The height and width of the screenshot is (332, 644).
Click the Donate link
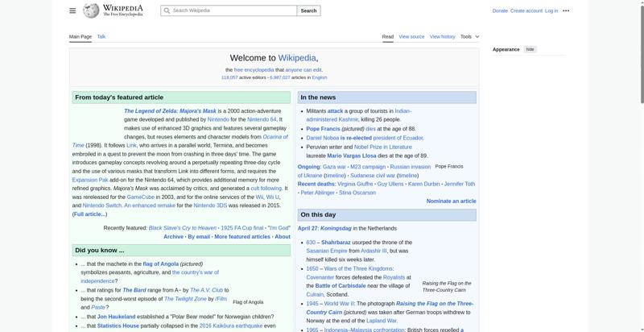pyautogui.click(x=500, y=11)
